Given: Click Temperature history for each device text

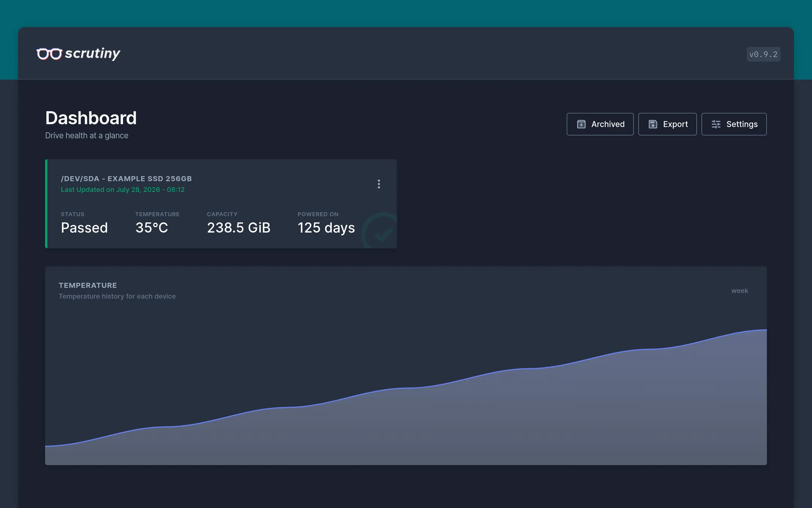Looking at the screenshot, I should (x=117, y=296).
